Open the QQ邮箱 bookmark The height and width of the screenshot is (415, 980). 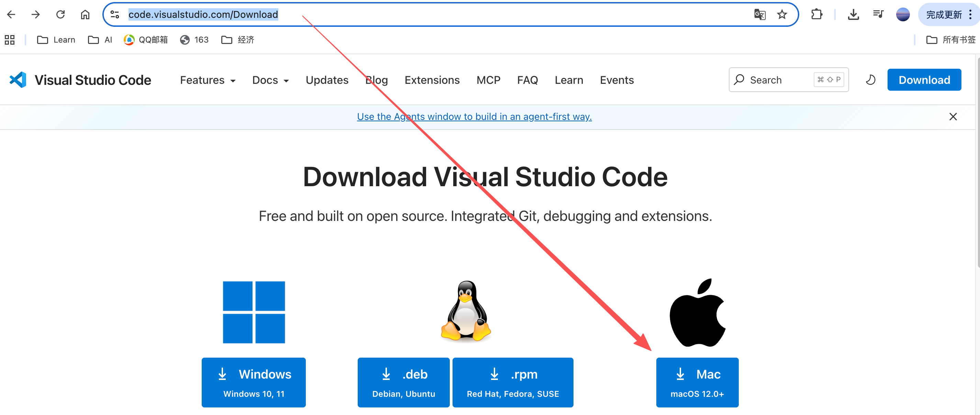[x=145, y=40]
